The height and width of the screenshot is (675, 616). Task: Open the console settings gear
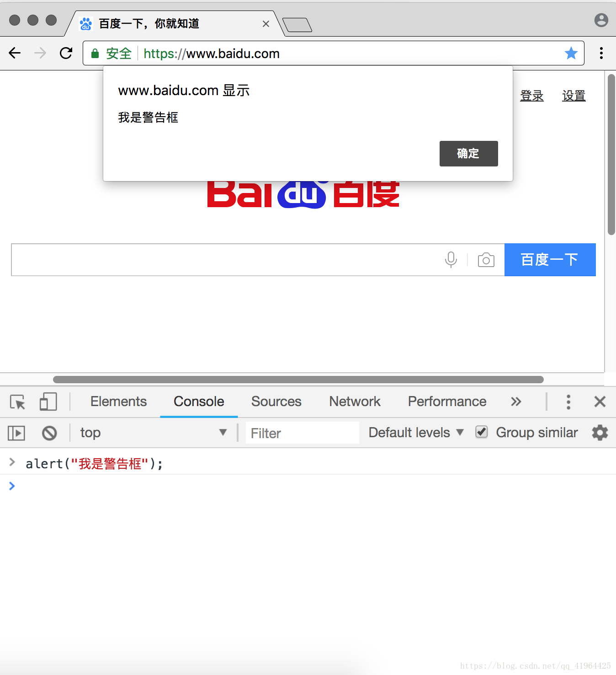tap(600, 433)
